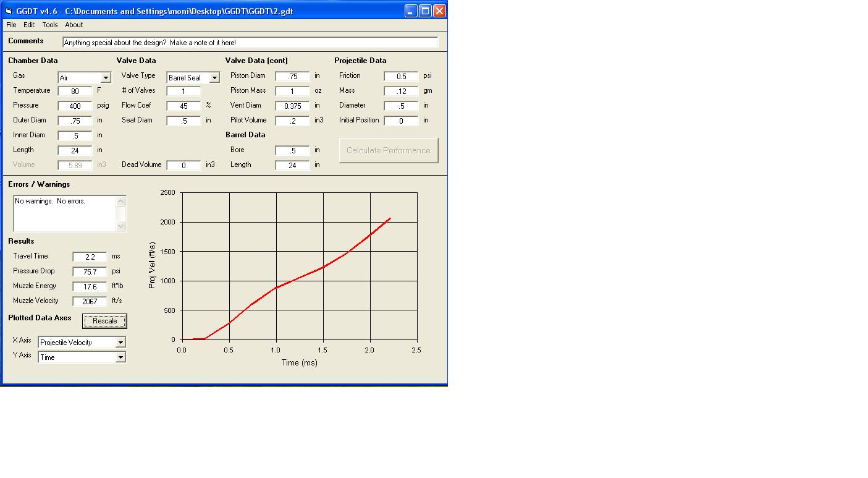Select the chamber Pressure input field
Viewport: 868px width, 478px height.
tap(75, 106)
